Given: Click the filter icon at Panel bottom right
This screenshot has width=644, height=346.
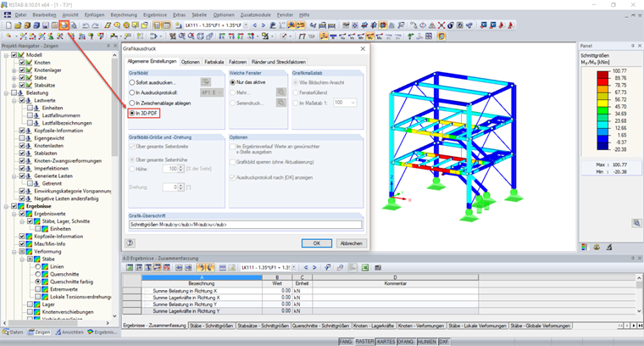Looking at the screenshot, I should click(609, 247).
